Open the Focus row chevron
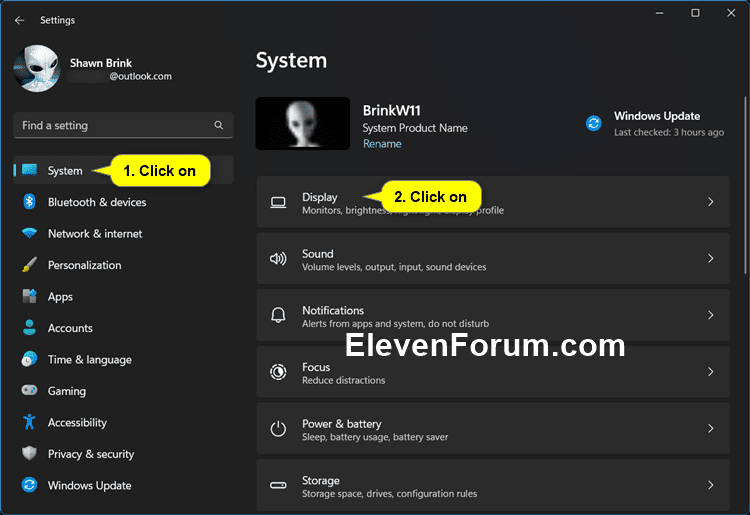Image resolution: width=750 pixels, height=515 pixels. 711,372
